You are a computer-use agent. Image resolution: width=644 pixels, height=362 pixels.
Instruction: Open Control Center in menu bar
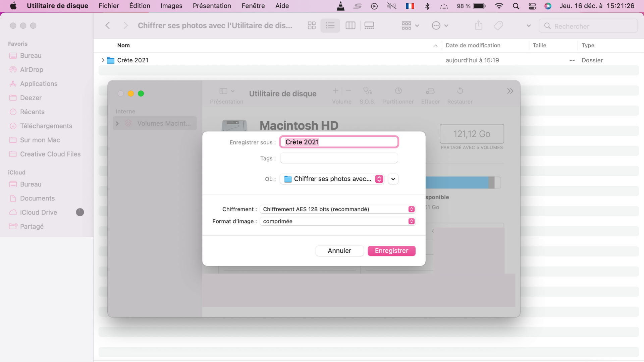click(x=532, y=6)
